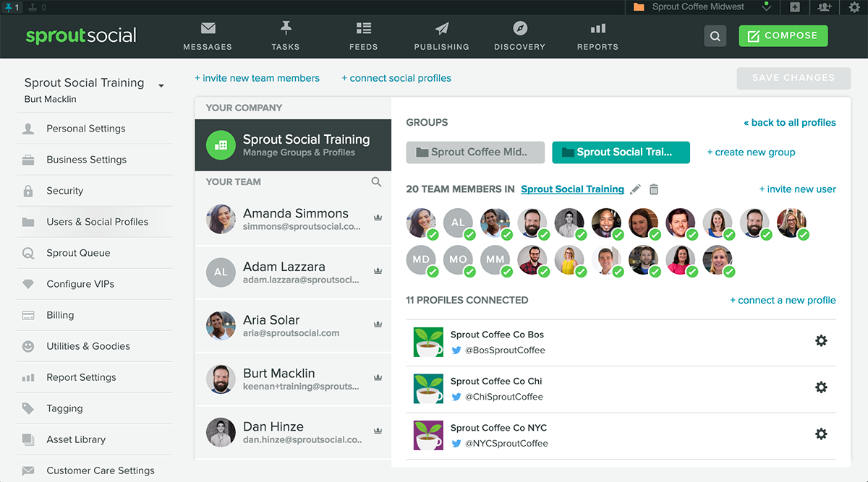Open the Reports section

(597, 35)
